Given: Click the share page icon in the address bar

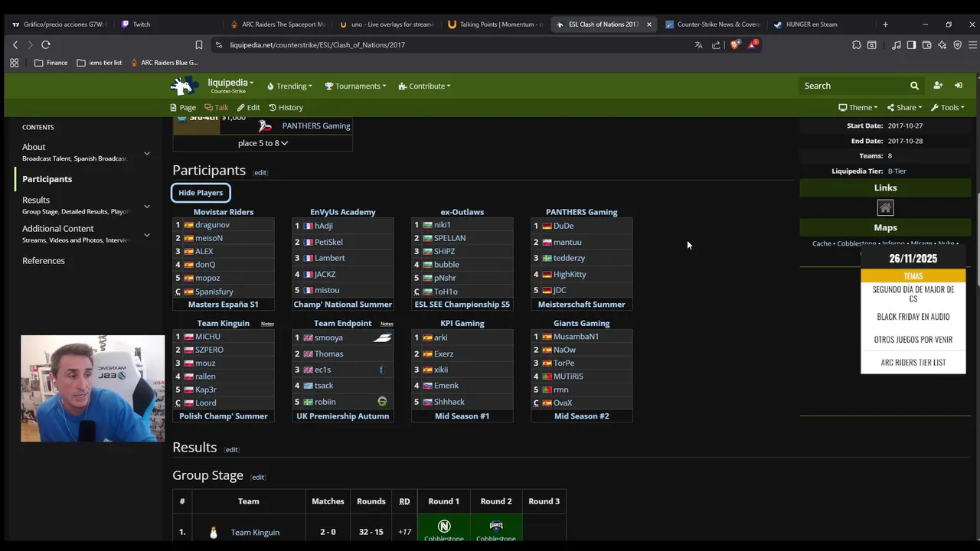Looking at the screenshot, I should coord(716,45).
